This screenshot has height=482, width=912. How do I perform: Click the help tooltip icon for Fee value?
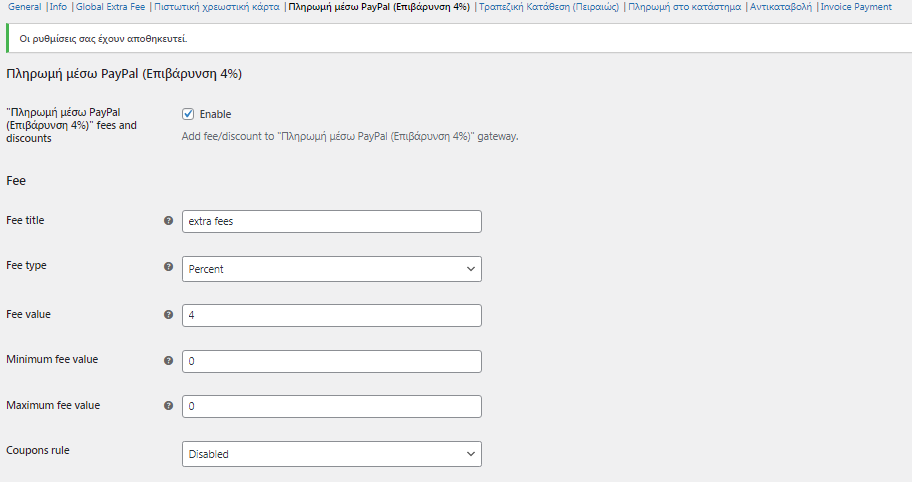coord(169,315)
